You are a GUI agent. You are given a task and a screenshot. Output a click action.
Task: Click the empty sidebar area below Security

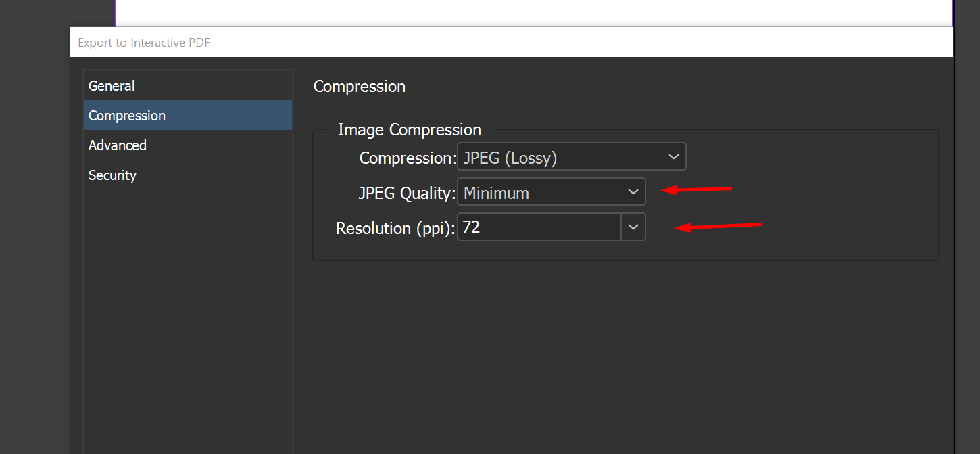[187, 304]
